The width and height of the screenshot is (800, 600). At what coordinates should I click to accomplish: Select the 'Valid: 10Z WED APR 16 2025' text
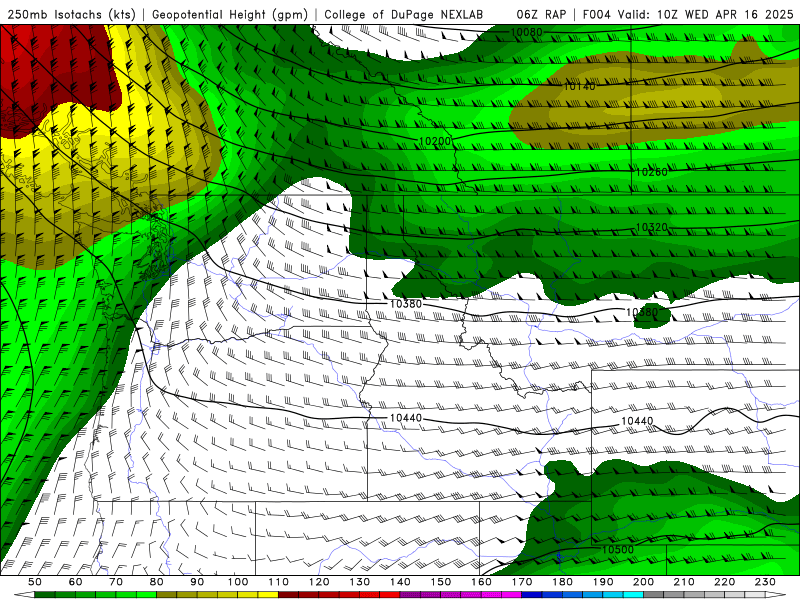coord(706,15)
